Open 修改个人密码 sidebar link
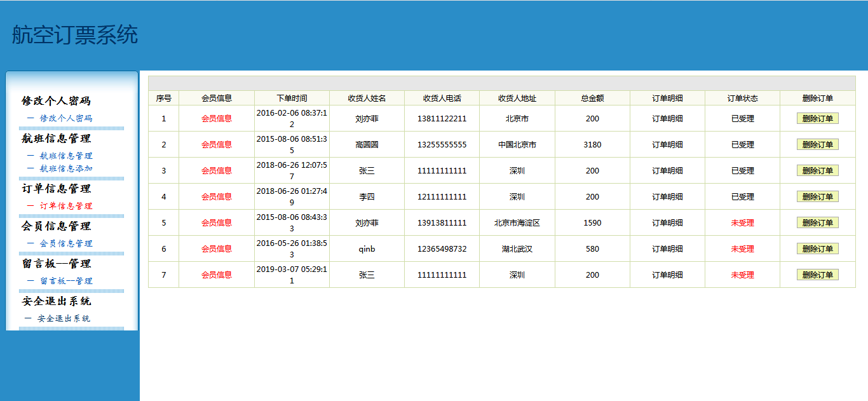This screenshot has height=401, width=868. tap(66, 118)
